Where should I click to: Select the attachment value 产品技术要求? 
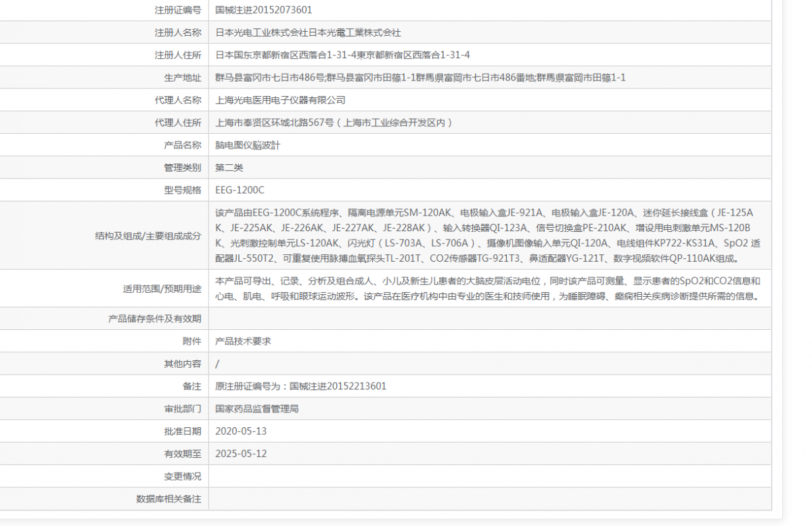pos(243,341)
